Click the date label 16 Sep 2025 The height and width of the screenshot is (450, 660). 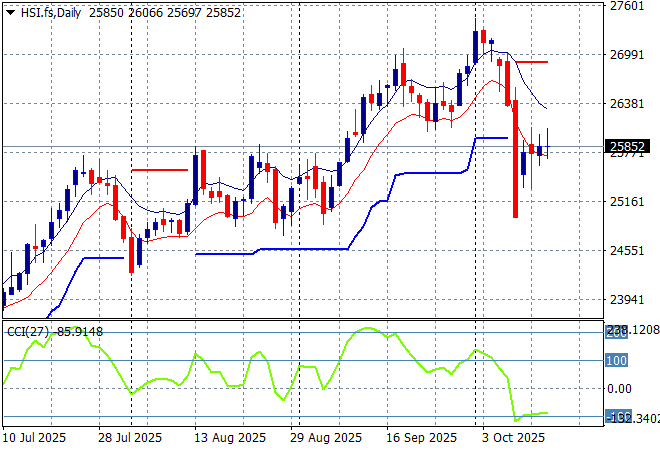click(422, 438)
